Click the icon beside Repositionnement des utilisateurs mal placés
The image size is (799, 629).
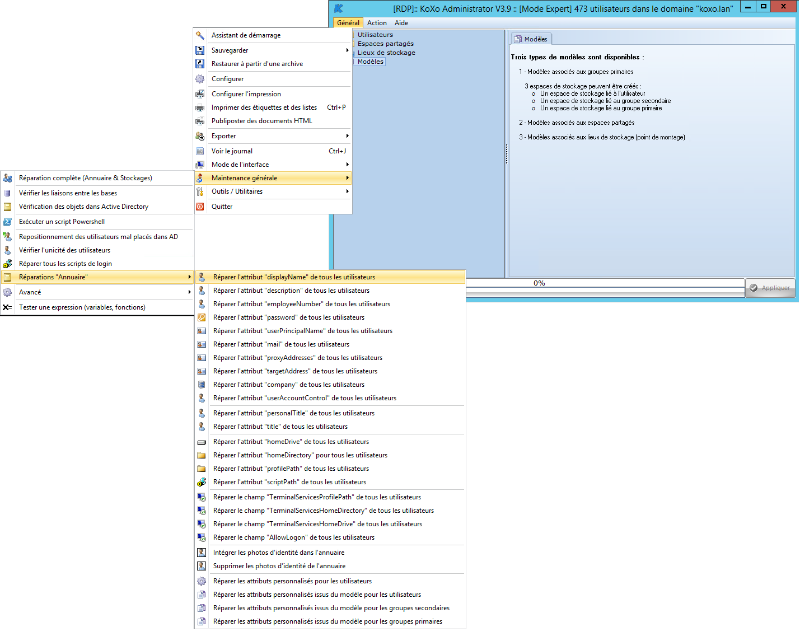(x=7, y=237)
